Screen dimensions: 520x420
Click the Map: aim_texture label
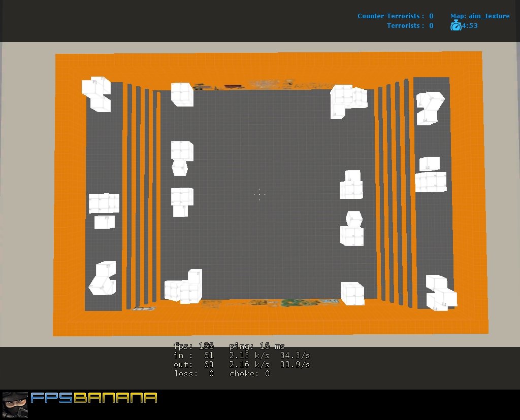click(x=479, y=16)
